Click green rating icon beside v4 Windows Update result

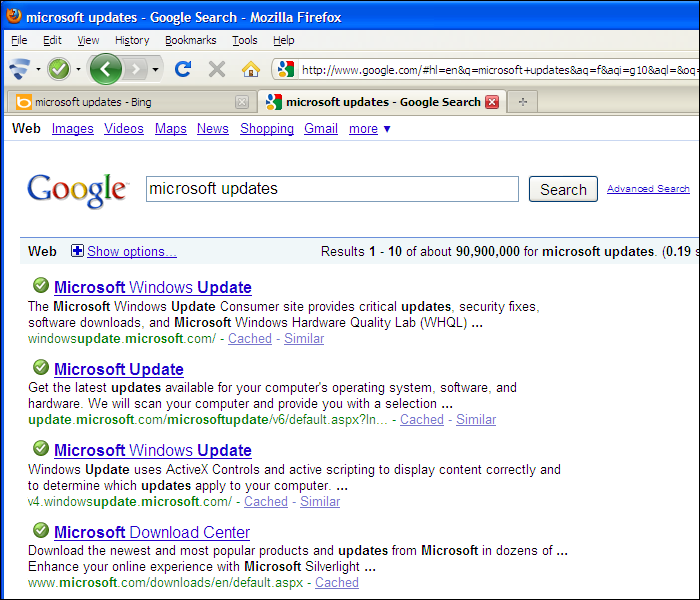coord(41,448)
